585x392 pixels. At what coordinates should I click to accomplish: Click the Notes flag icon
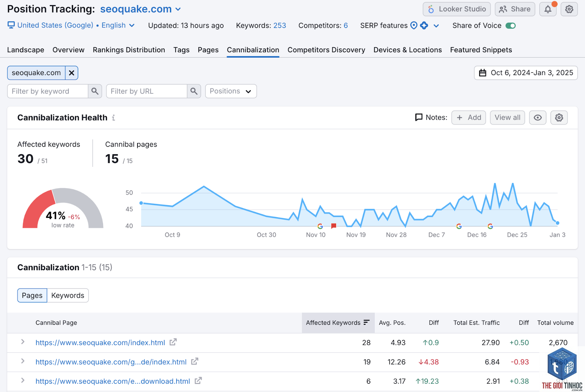point(419,117)
